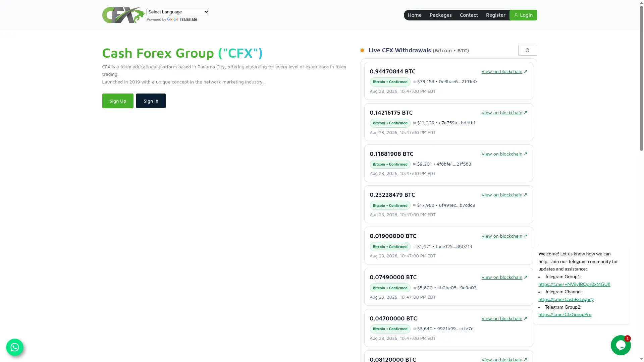This screenshot has height=362, width=644.
Task: View 0.11881908 BTC withdrawal on blockchain
Action: [504, 154]
